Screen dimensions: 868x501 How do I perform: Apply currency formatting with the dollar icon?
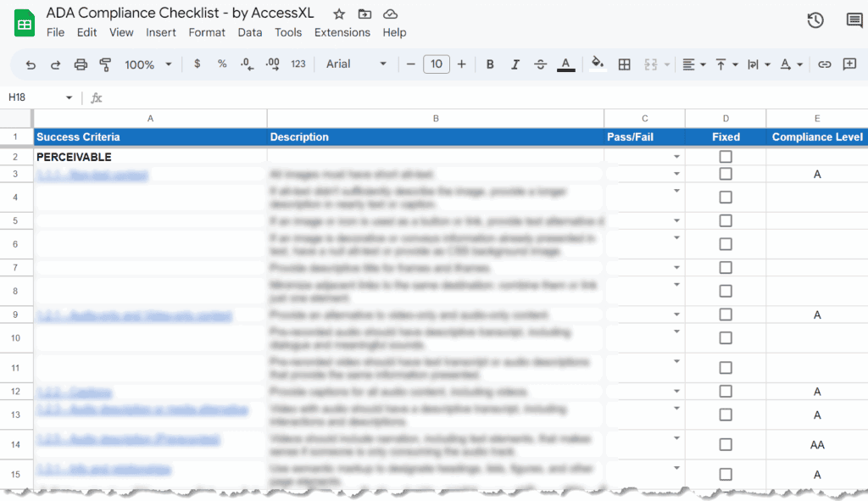[x=197, y=64]
